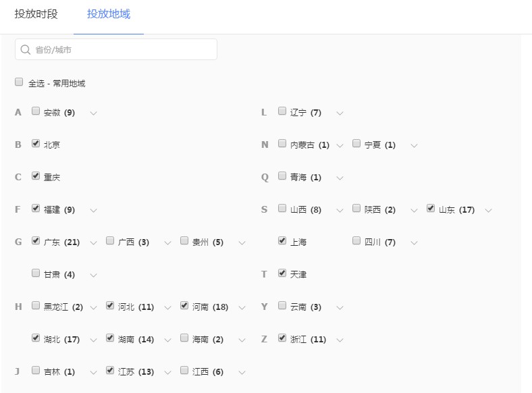Expand the 浙江 (11) city list
Screen dimensions: 532x393
pyautogui.click(x=340, y=340)
